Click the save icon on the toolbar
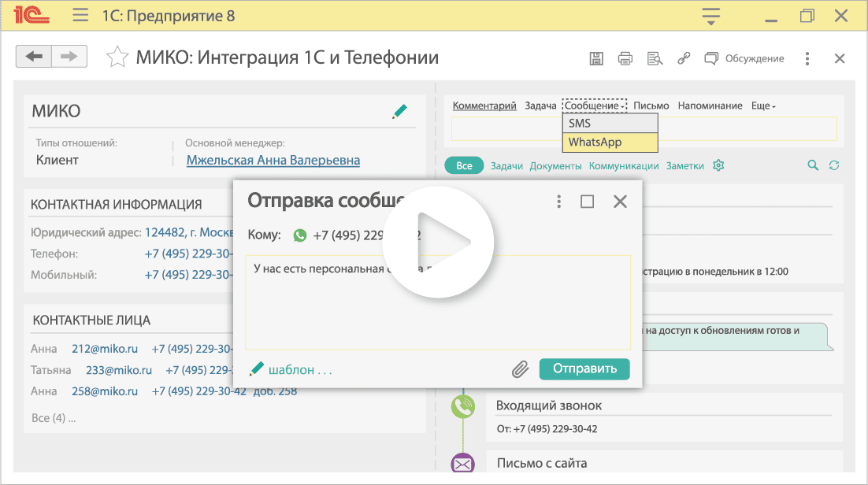868x485 pixels. point(596,58)
